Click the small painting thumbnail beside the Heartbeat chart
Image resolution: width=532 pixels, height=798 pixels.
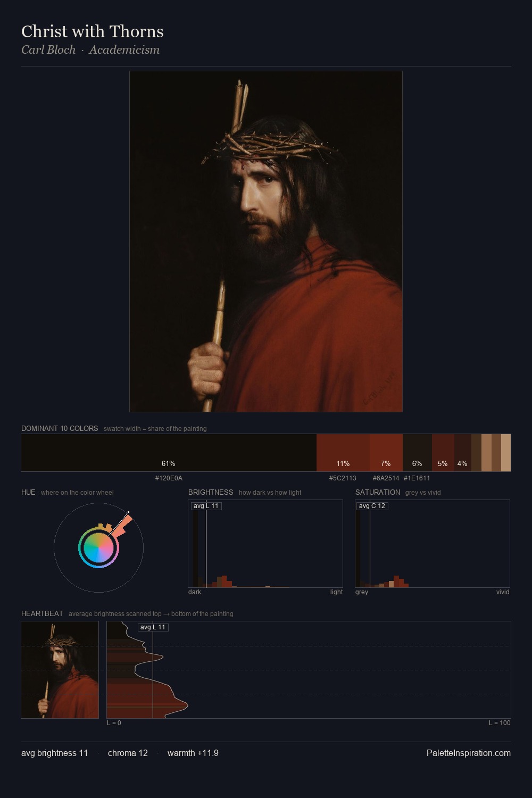[x=60, y=670]
